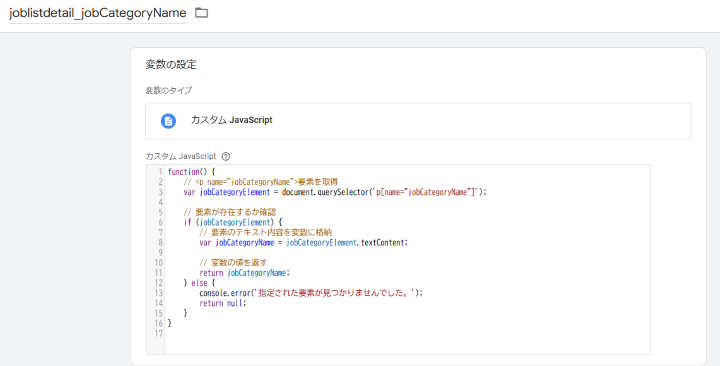
Task: Edit the variable name joblistdetail_jobCategoryName
Action: point(98,13)
